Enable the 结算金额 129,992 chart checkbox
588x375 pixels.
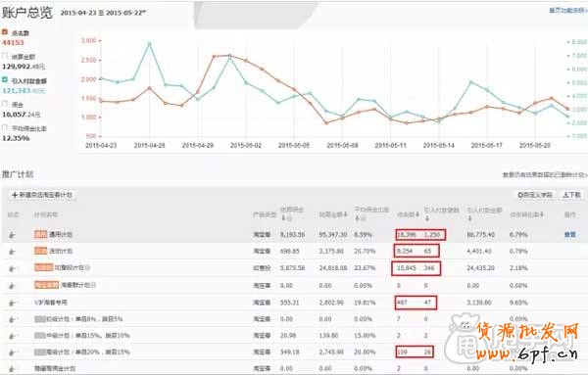click(5, 56)
